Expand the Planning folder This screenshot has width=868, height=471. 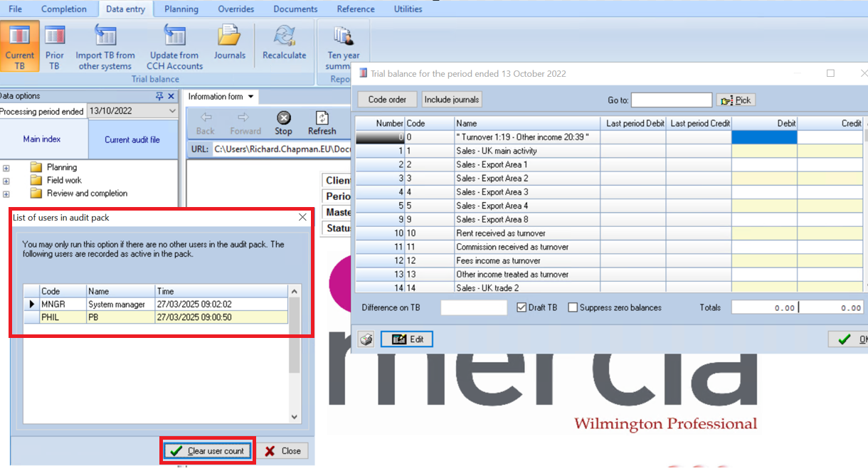pyautogui.click(x=6, y=168)
